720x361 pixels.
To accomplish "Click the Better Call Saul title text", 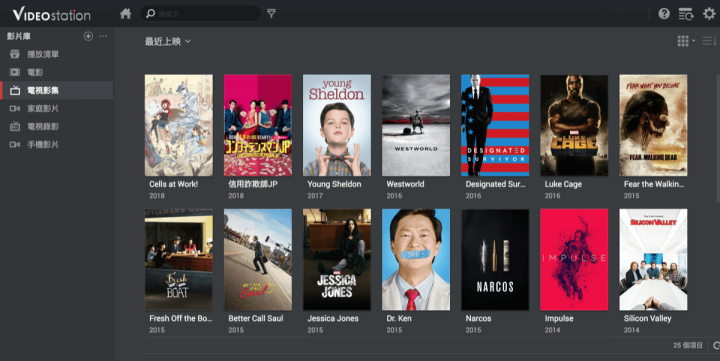I will click(x=256, y=318).
